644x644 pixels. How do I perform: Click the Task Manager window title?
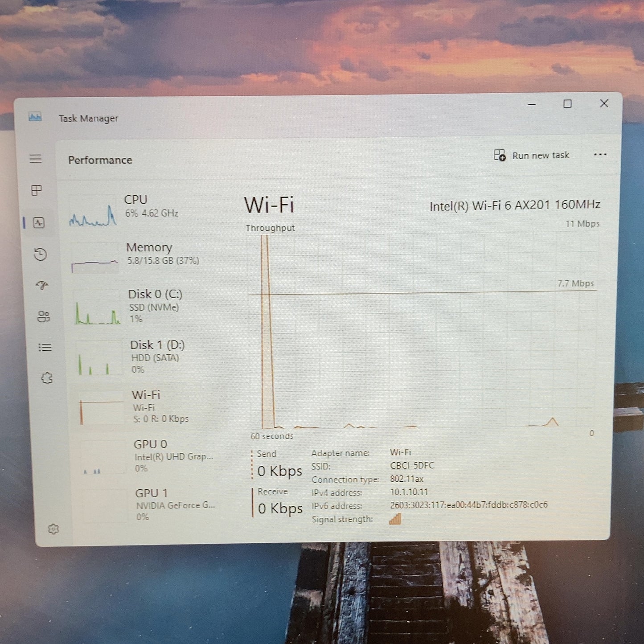(x=89, y=119)
